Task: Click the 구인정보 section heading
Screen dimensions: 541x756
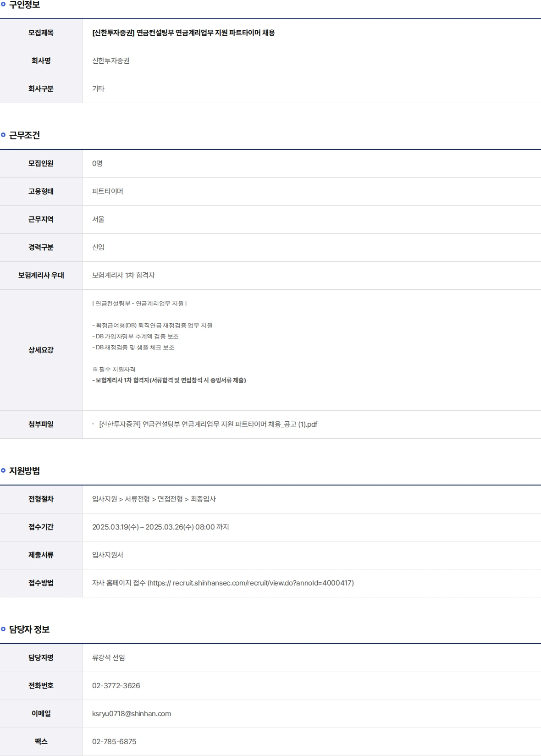Action: [24, 5]
